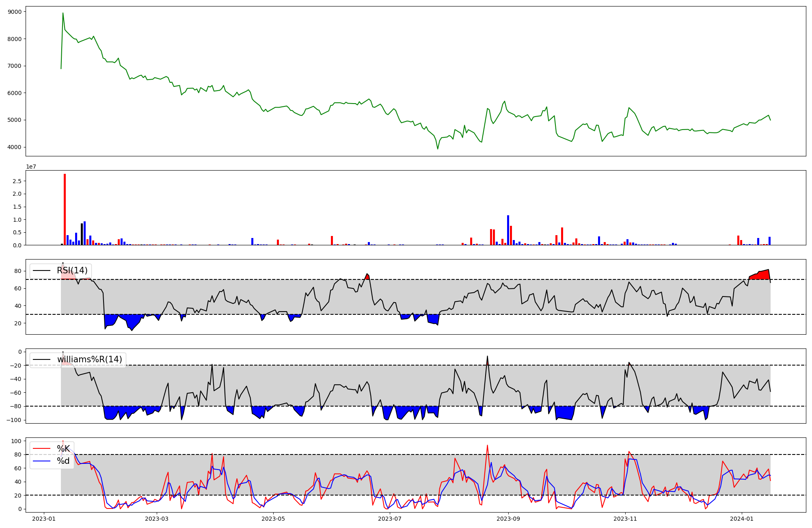812x528 pixels.
Task: Click the 4000 price axis tick label
Action: point(15,147)
